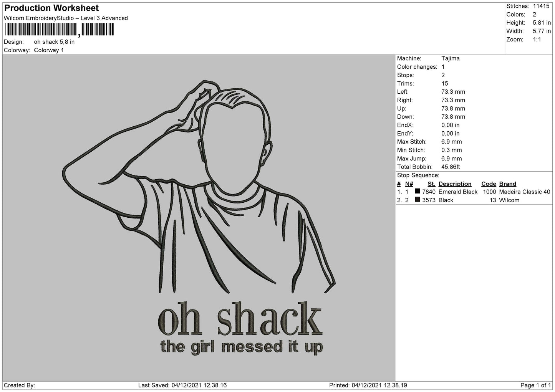Click 'Wilcom EmbroideryStudio – Level 3 Advanced' text
Screen dimensions: 555x392
tap(66, 18)
